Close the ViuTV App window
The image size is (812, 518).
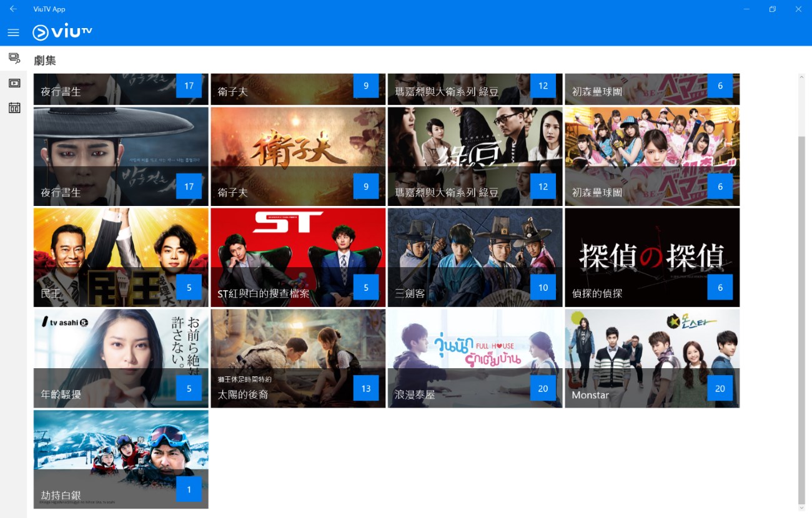pos(798,9)
